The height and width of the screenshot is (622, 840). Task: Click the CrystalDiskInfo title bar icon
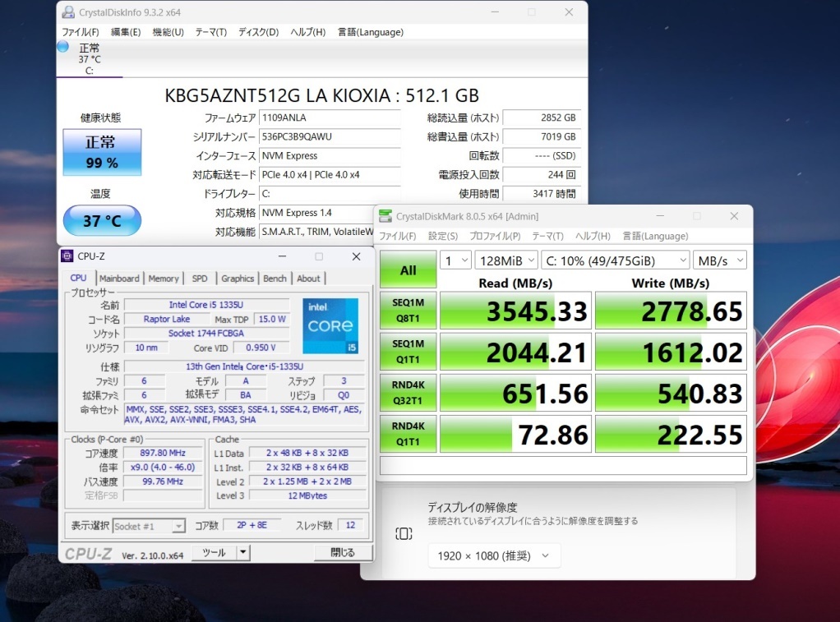[68, 12]
